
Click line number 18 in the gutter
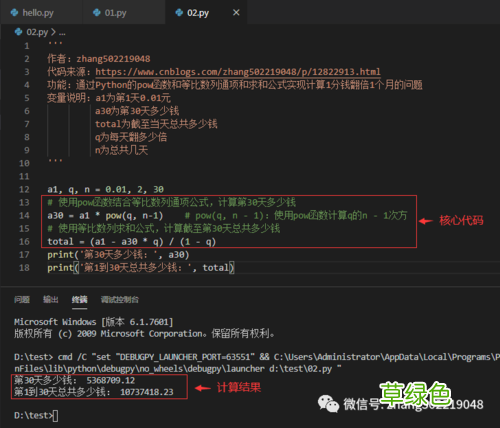[x=24, y=268]
